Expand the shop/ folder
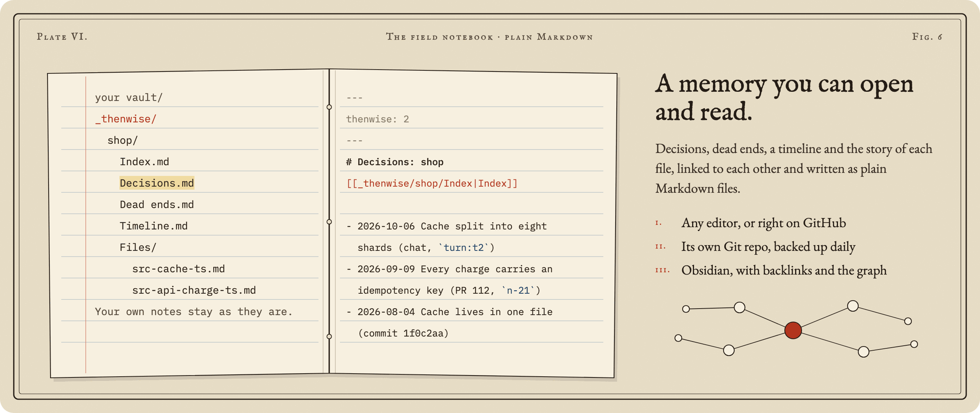The width and height of the screenshot is (980, 413). (122, 140)
